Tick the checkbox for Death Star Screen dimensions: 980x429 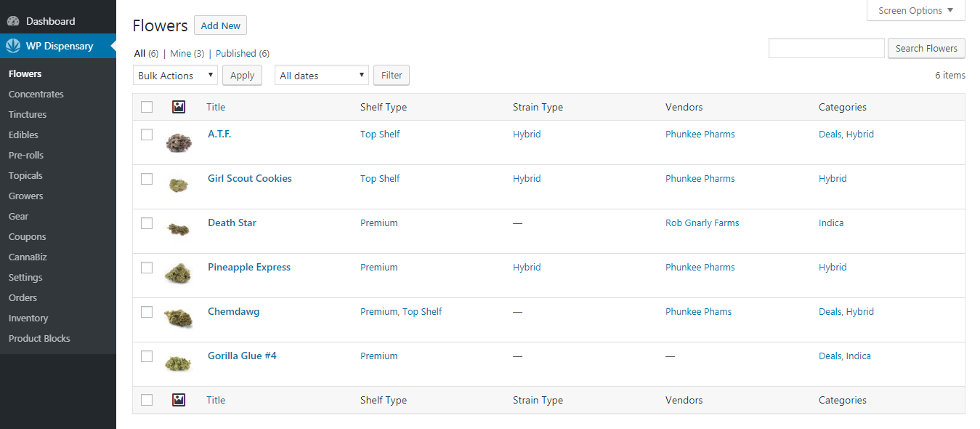point(147,223)
